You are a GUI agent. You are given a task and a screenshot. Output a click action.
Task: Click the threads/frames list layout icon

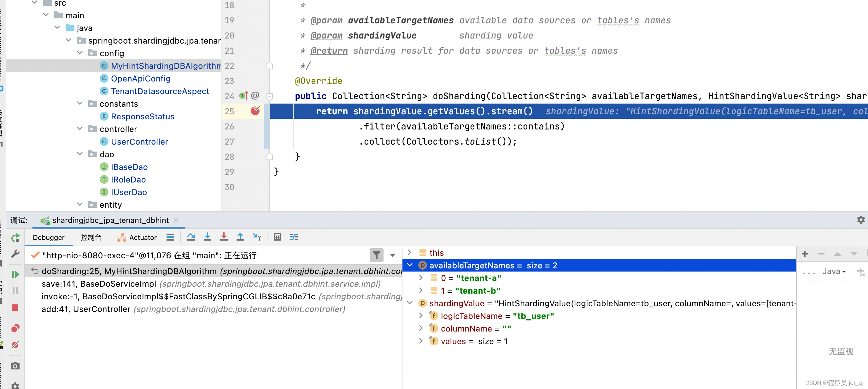(170, 237)
